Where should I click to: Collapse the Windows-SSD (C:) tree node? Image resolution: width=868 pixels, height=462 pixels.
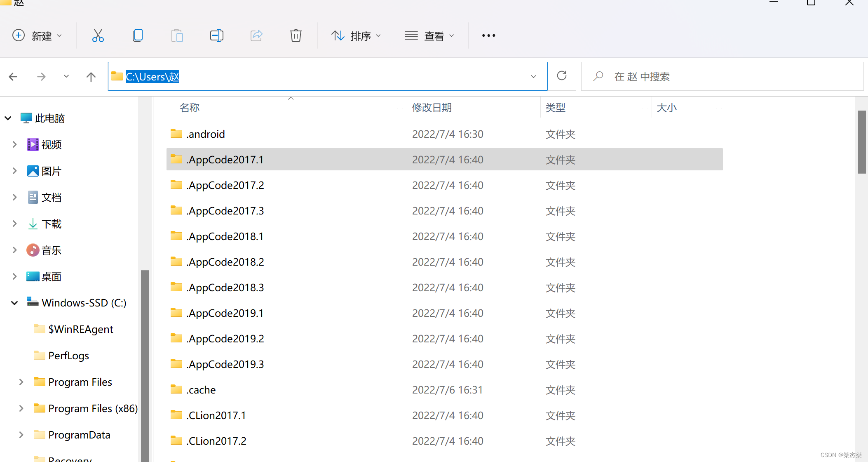pos(14,303)
